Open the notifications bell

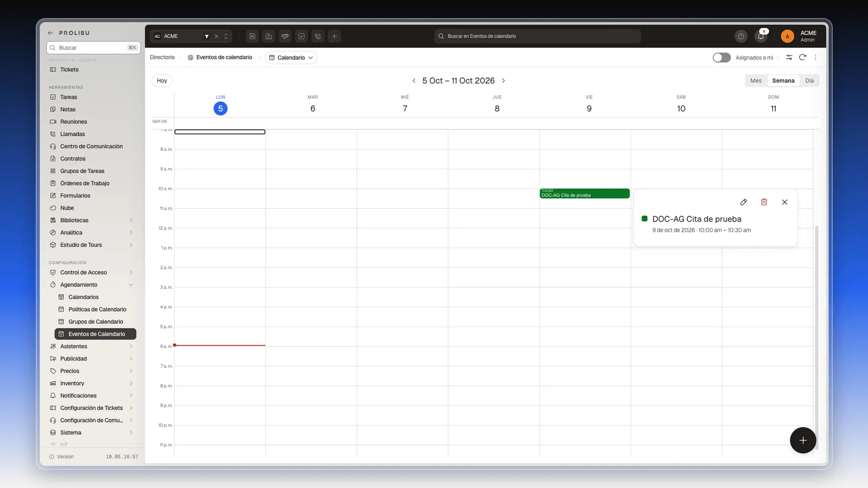click(761, 36)
